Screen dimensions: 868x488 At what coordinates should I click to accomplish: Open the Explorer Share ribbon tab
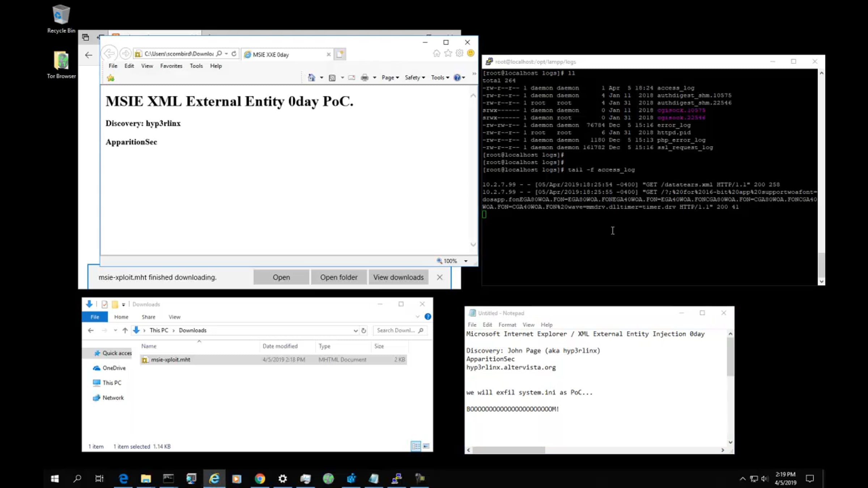click(148, 317)
